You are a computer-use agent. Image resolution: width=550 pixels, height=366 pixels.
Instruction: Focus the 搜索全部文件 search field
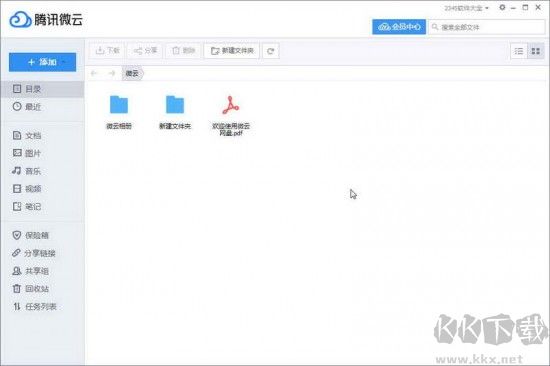487,27
